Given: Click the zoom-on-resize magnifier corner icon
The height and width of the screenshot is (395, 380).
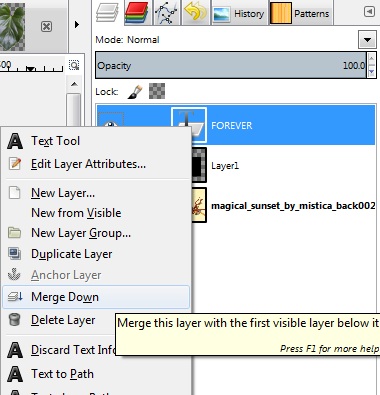Looking at the screenshot, I should [74, 65].
